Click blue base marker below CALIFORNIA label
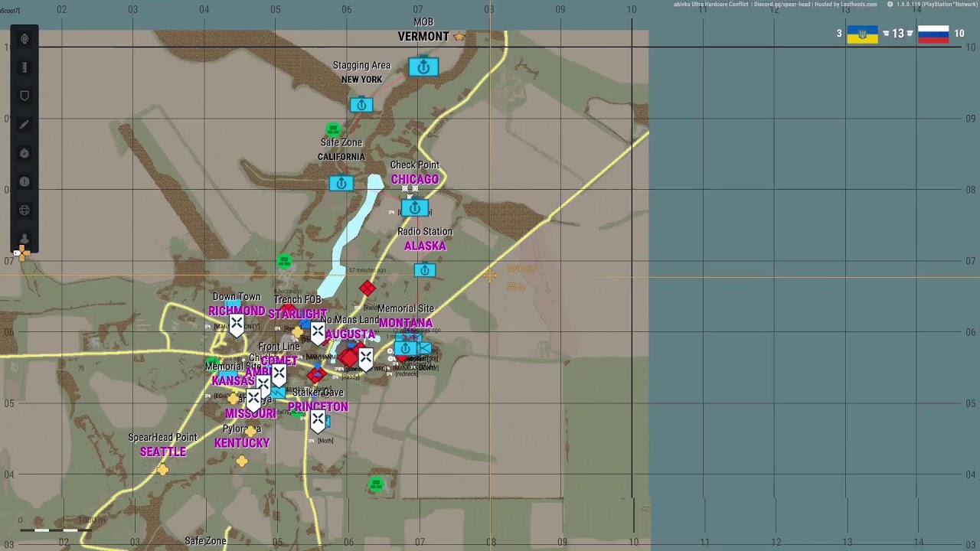980x551 pixels. [x=341, y=184]
